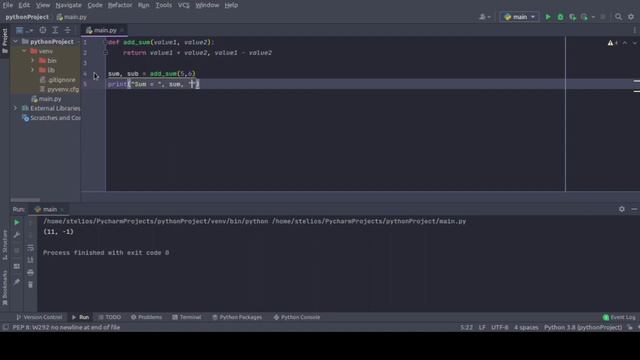The width and height of the screenshot is (640, 360).
Task: Expand the bin folder
Action: tap(33, 60)
